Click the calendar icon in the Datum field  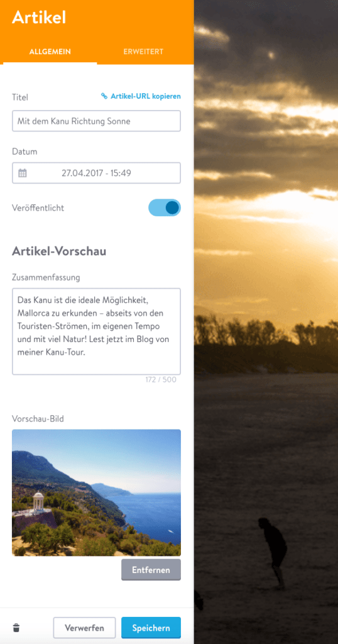(x=23, y=173)
